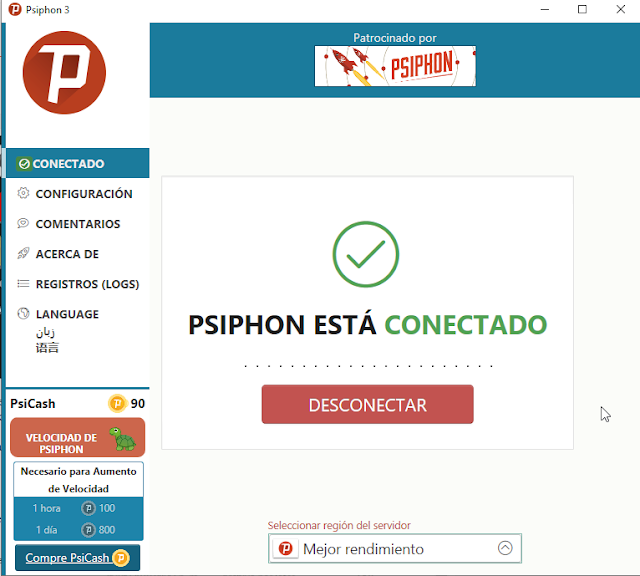Click the gear icon beside Configuración
Image resolution: width=640 pixels, height=576 pixels.
coord(23,193)
